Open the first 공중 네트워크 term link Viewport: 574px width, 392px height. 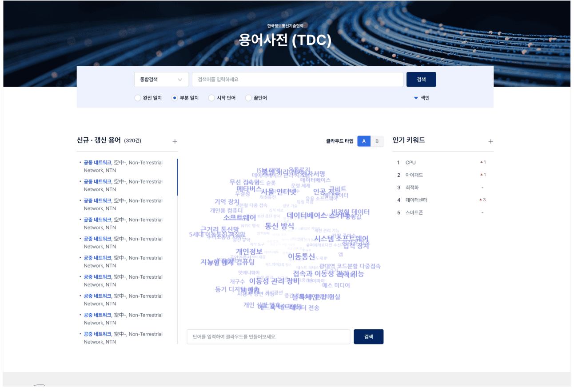(97, 163)
